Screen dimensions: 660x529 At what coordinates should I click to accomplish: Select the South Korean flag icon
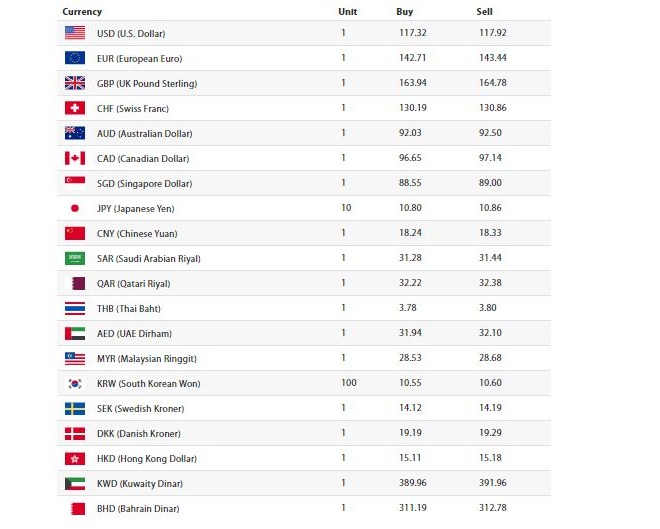75,383
